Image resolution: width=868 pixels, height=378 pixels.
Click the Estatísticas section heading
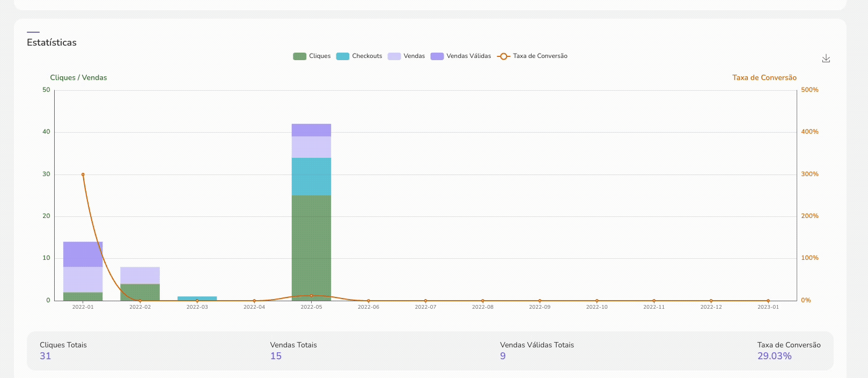click(x=52, y=42)
